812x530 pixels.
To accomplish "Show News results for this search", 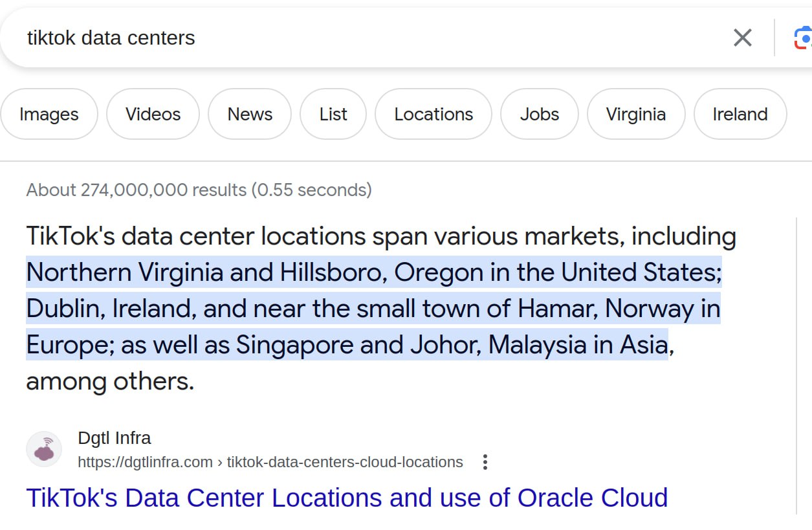I will (x=250, y=114).
